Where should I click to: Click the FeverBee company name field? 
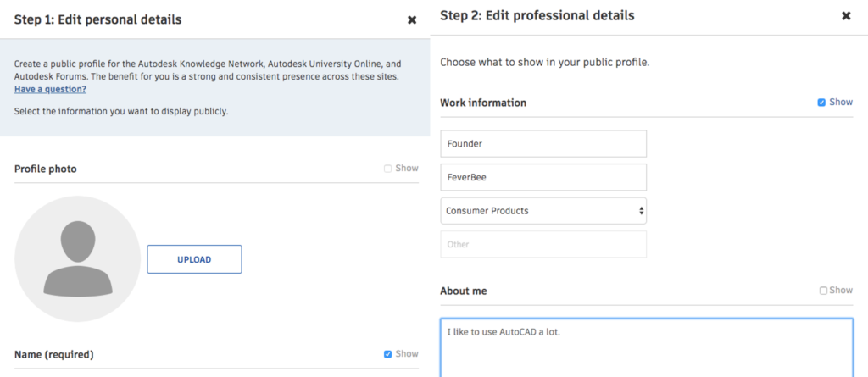click(542, 178)
